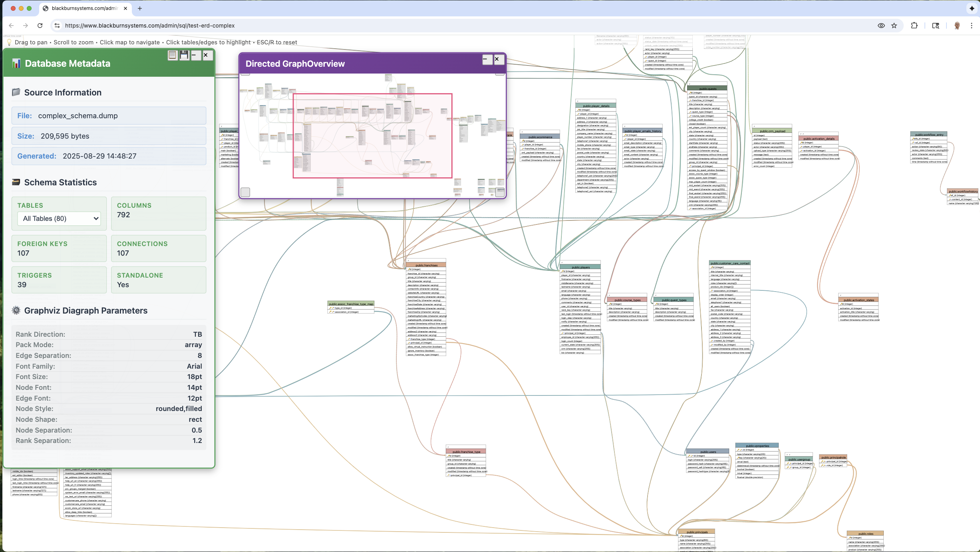Screen dimensions: 980x552
Task: Open the All Tables (80) dropdown
Action: [x=59, y=218]
